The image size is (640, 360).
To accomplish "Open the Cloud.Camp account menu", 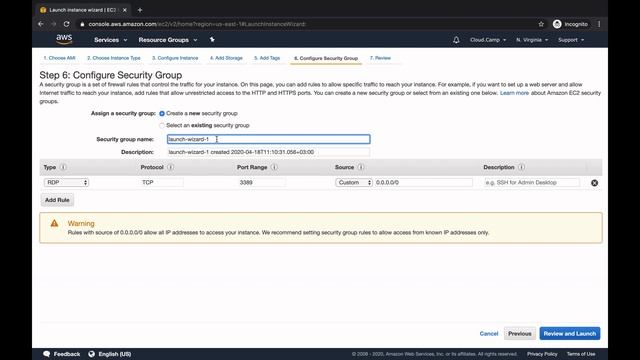I will coord(488,40).
